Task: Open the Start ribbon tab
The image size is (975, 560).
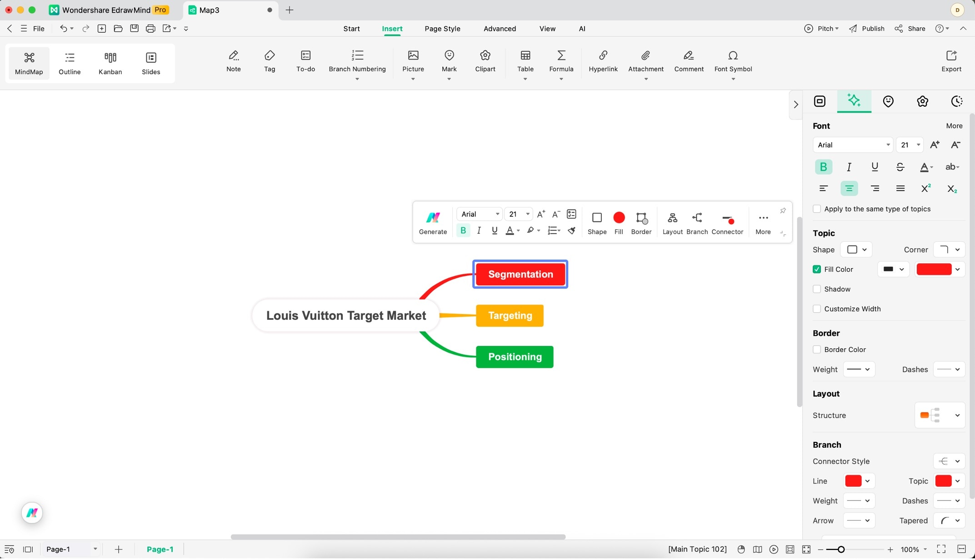Action: coord(351,29)
